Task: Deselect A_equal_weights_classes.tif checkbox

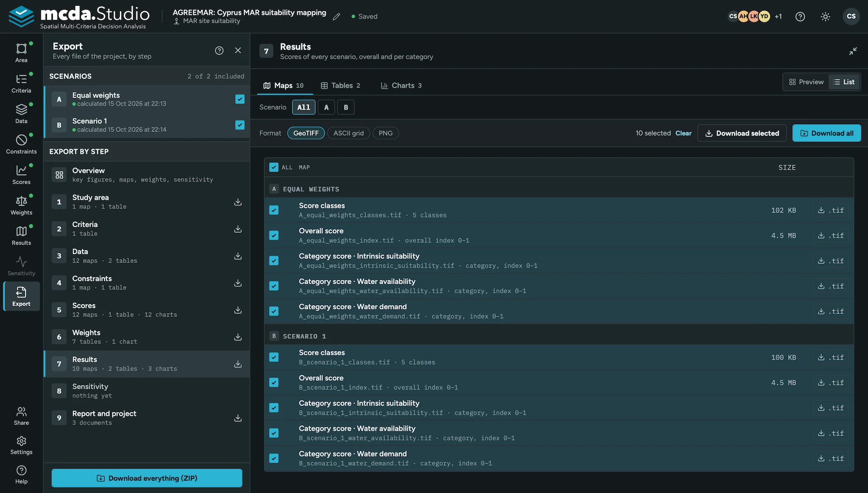Action: [274, 210]
